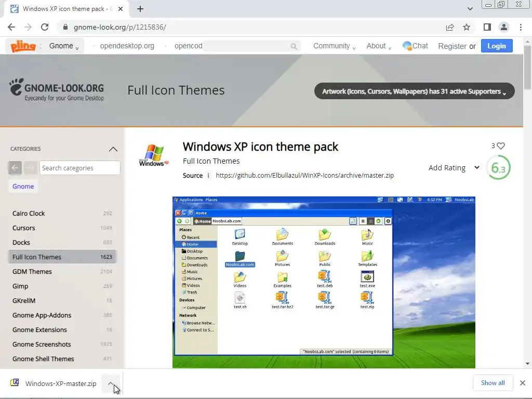
Task: Click the 6.3 rating score circle
Action: click(x=498, y=168)
